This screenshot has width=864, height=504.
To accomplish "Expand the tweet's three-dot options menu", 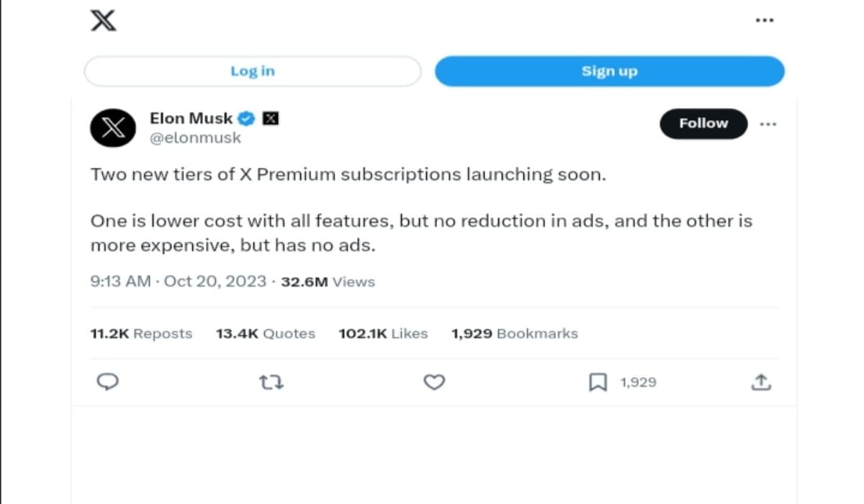I will (x=768, y=124).
